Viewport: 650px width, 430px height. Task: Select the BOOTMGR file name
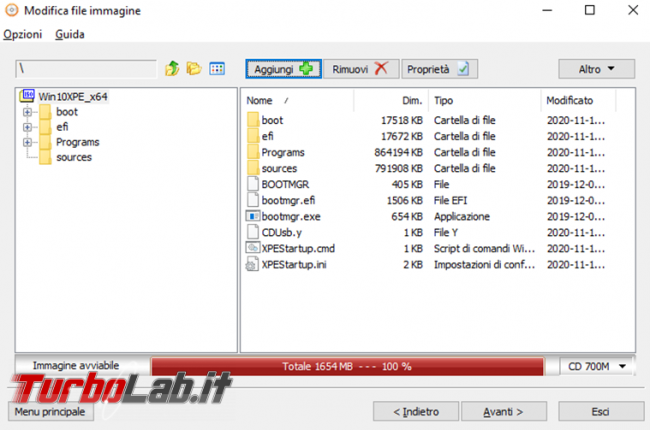(285, 184)
